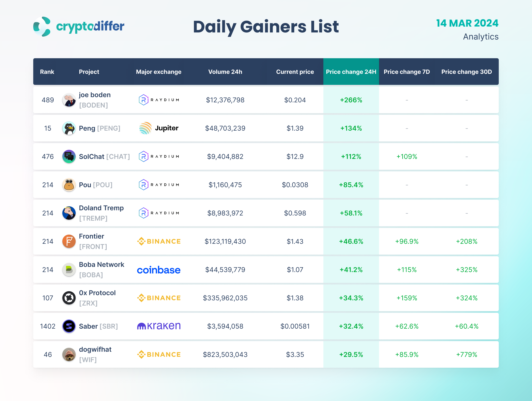This screenshot has height=401, width=532.
Task: Click the +266% value for BODEN
Action: click(x=351, y=100)
